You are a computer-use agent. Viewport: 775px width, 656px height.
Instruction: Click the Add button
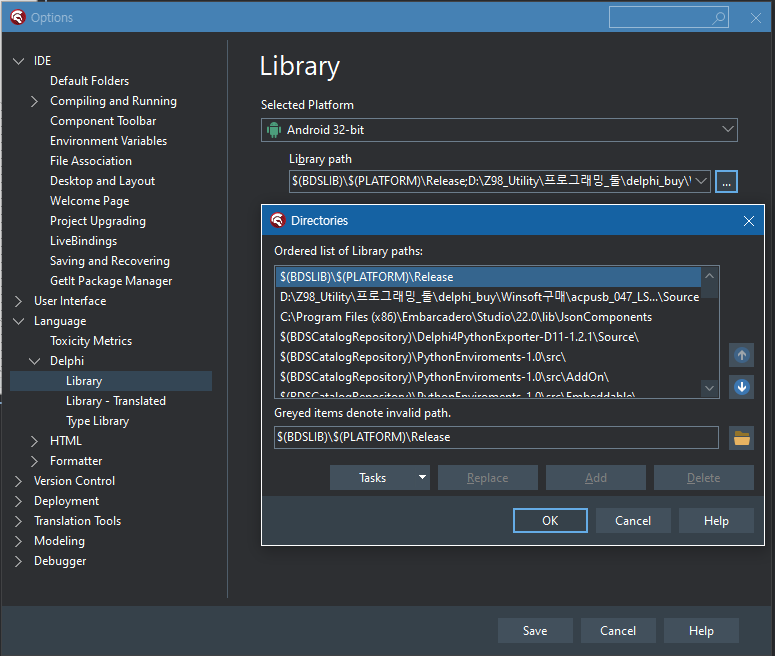coord(596,478)
